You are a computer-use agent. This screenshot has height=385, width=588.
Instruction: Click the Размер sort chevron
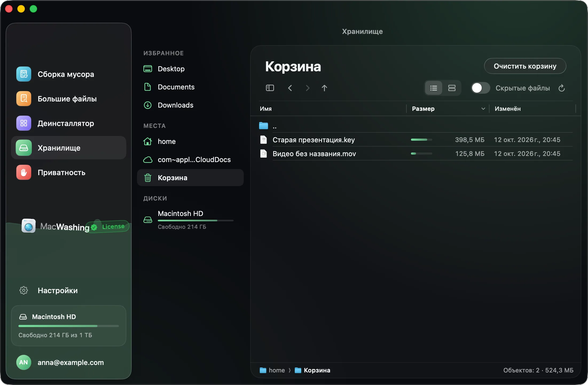[x=483, y=109]
